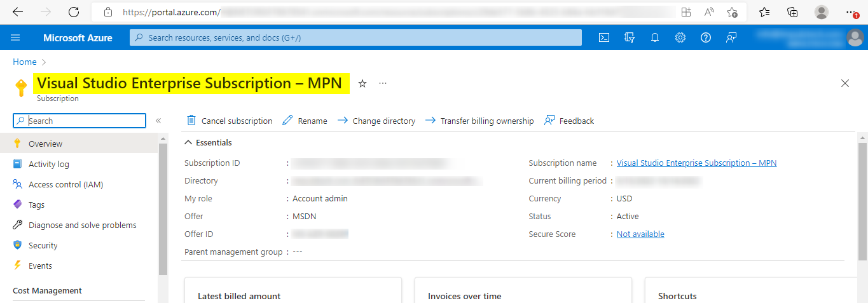Open Azure Cloud Shell icon
The width and height of the screenshot is (868, 303).
tap(604, 37)
